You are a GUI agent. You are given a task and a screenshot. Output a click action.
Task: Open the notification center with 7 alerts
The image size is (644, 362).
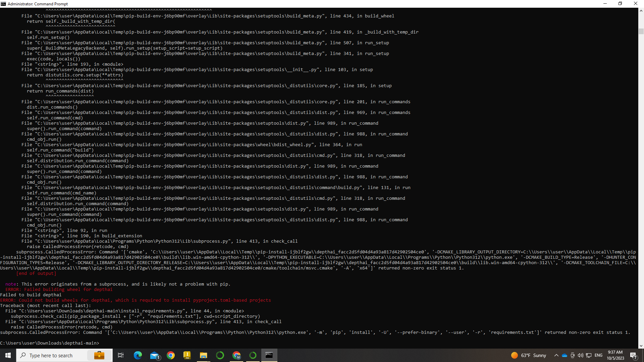[x=633, y=355]
